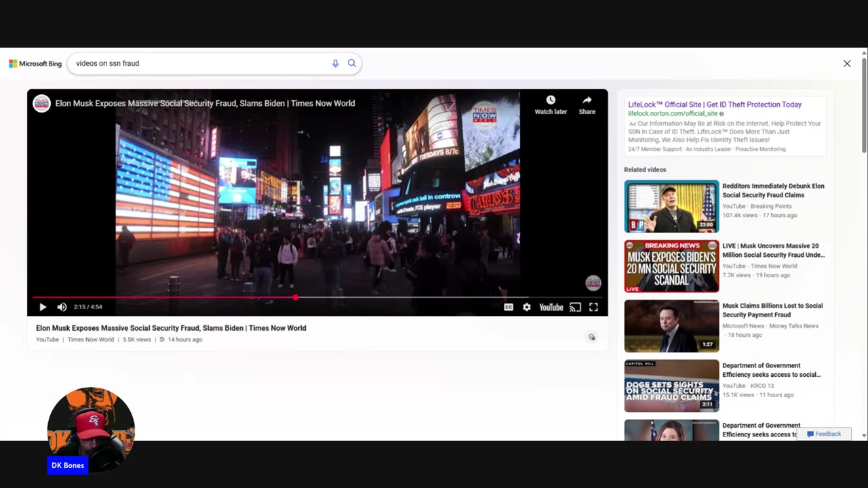The image size is (868, 488).
Task: Enter fullscreen mode on video
Action: point(593,307)
